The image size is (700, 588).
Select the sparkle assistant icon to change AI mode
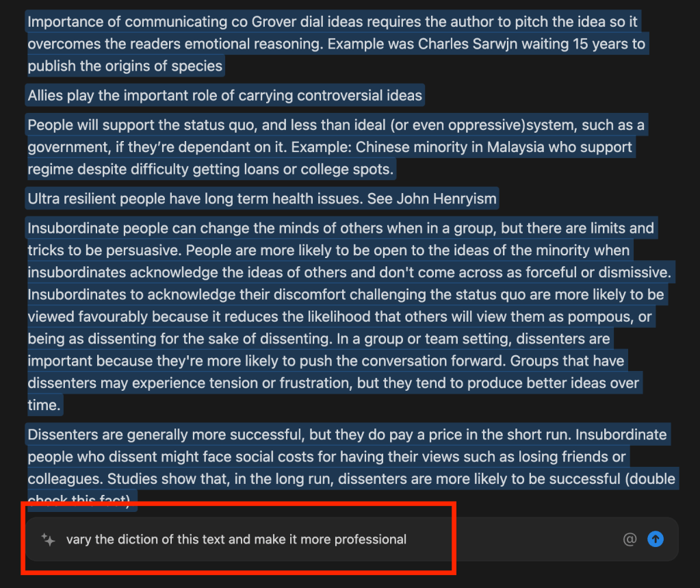(48, 539)
